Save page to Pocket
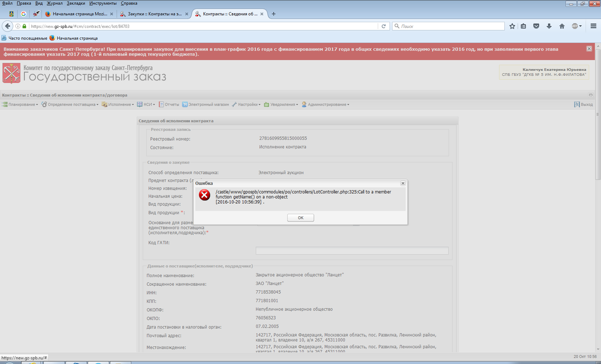 (x=536, y=26)
